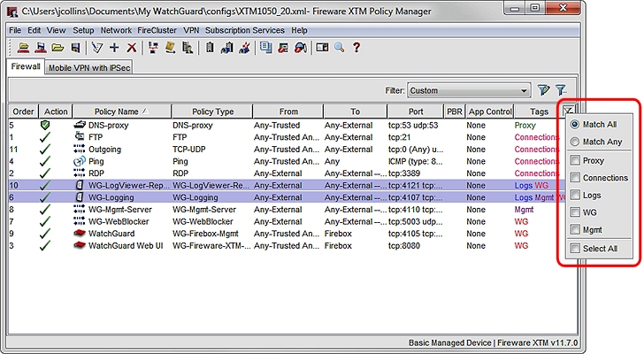Screen dimensions: 644x354
Task: Click the stacked blue documents toolbar icon
Action: click(x=265, y=48)
